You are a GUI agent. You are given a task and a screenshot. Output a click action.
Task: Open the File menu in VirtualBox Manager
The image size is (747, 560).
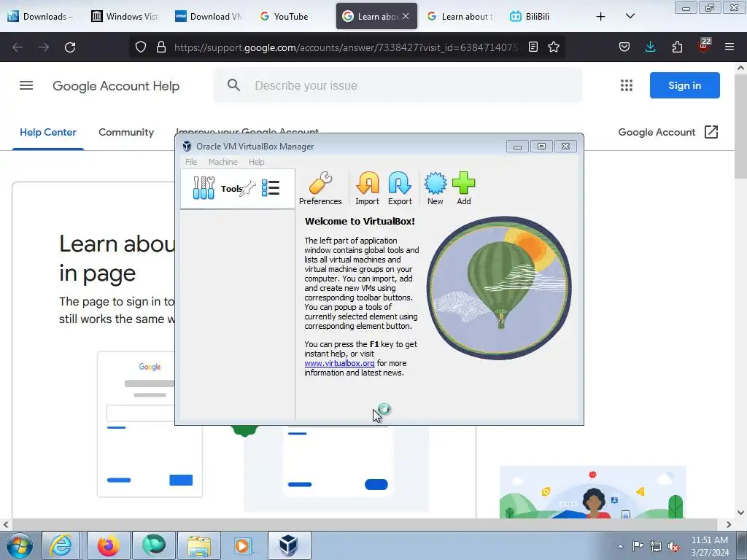pyautogui.click(x=191, y=162)
